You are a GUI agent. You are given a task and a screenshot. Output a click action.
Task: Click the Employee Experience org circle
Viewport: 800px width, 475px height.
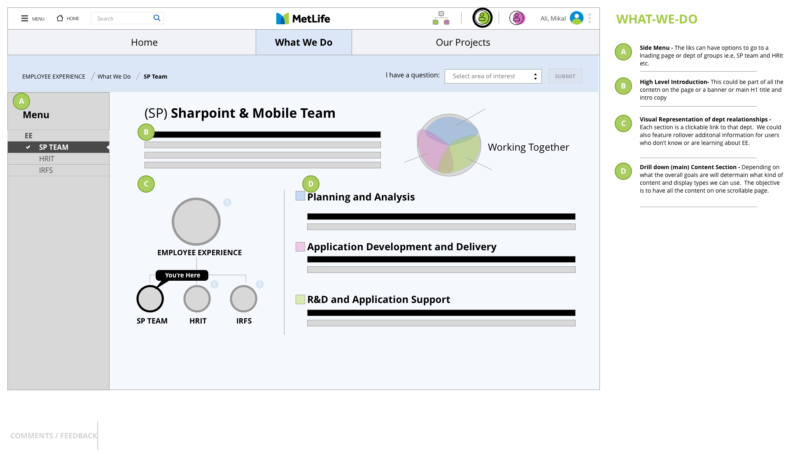[x=196, y=221]
